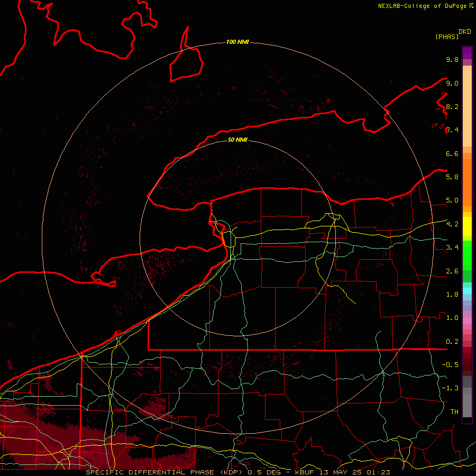Click the yellow color bar segment
The height and width of the screenshot is (476, 476).
[x=467, y=226]
